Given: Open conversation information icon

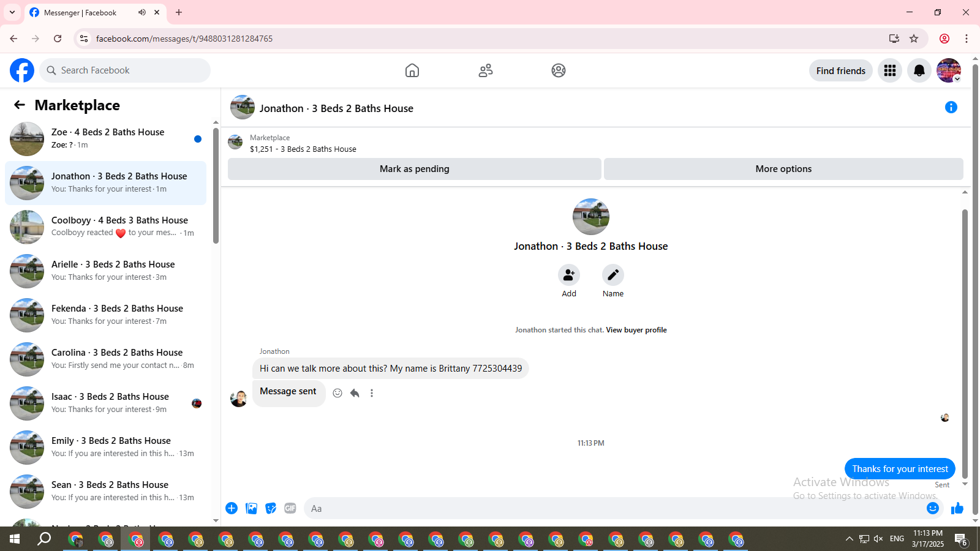Looking at the screenshot, I should (x=951, y=108).
